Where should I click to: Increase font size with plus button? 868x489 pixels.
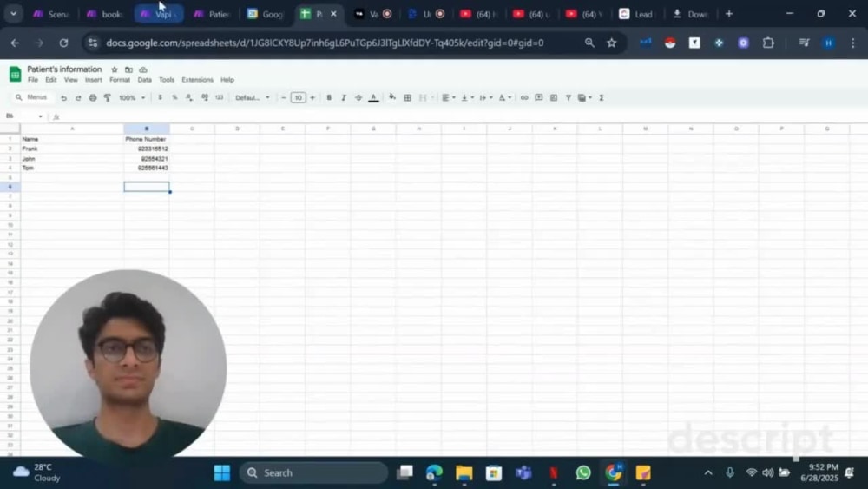click(x=312, y=97)
